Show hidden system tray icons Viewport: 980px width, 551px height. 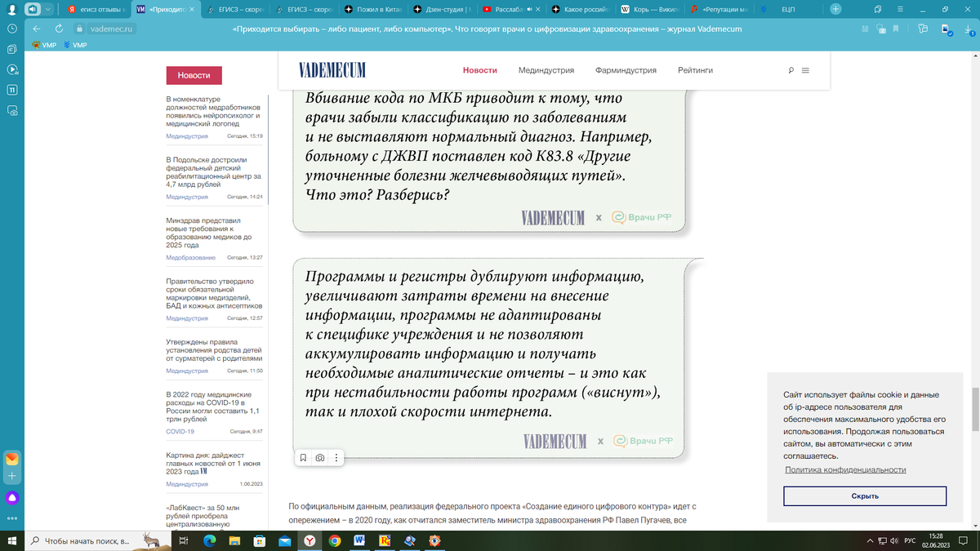(x=869, y=540)
